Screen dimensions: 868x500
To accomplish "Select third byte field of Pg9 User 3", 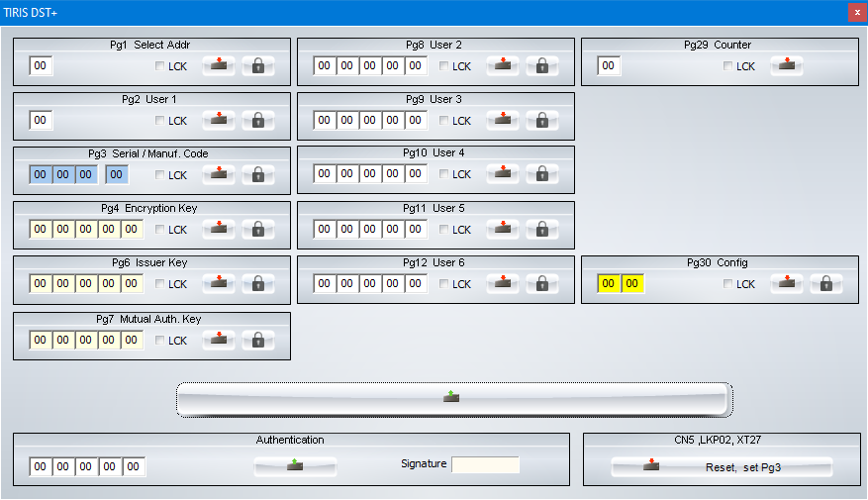I will click(370, 120).
